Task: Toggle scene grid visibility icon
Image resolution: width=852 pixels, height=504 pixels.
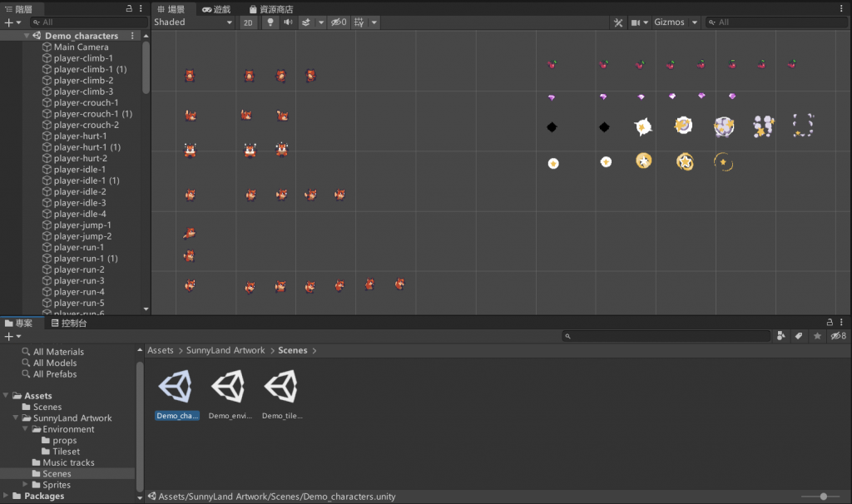Action: tap(359, 22)
